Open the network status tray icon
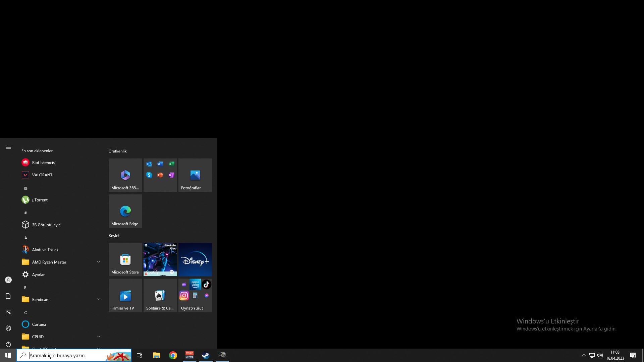The width and height of the screenshot is (644, 362). pos(592,355)
